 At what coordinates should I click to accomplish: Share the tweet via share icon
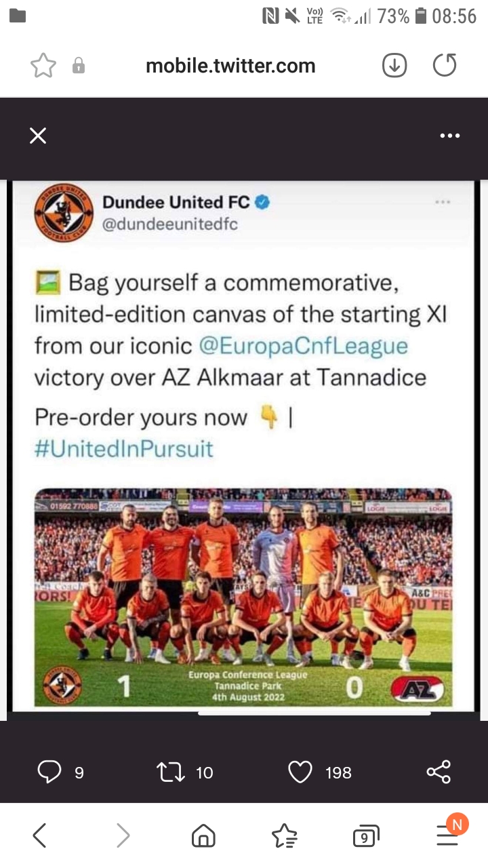point(439,772)
